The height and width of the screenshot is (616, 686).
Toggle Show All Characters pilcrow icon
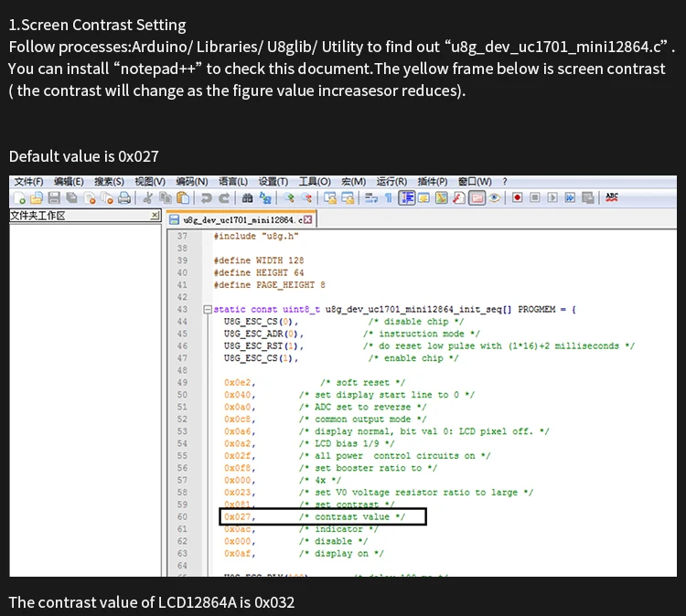pos(389,198)
